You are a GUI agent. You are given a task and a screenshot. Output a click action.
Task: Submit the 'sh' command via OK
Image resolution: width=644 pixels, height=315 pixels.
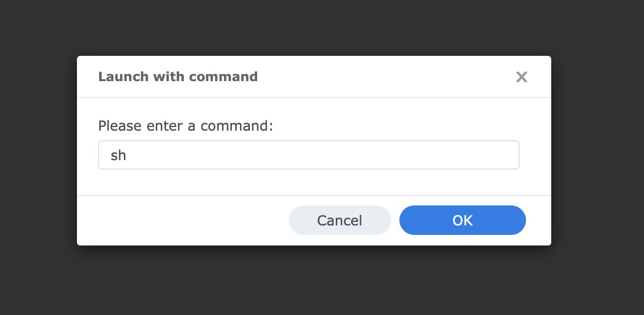pyautogui.click(x=462, y=220)
